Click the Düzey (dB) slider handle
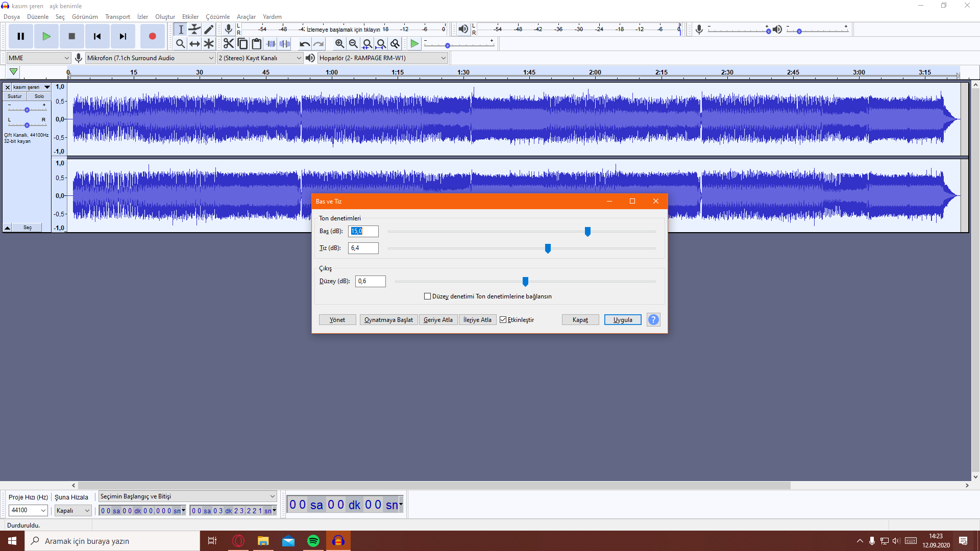The width and height of the screenshot is (980, 551). click(525, 282)
